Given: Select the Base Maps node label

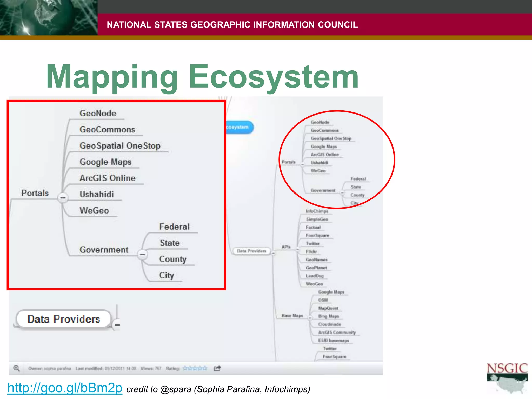Looking at the screenshot, I should pos(292,316).
